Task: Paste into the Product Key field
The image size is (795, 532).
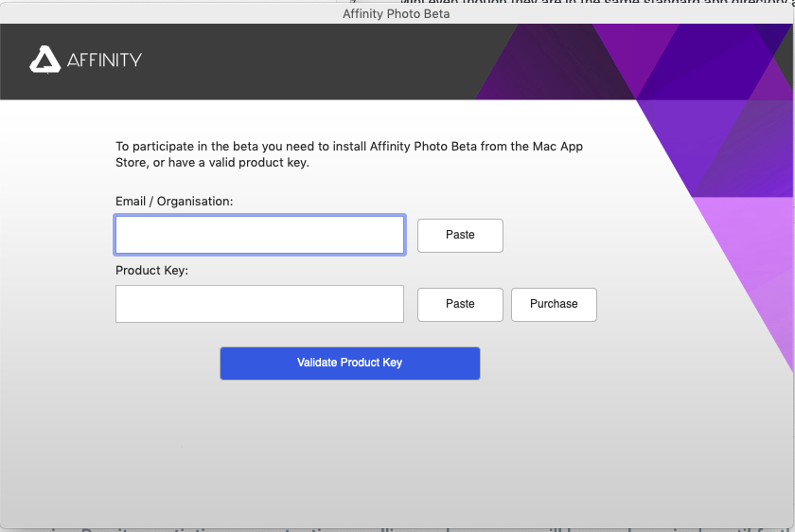Action: pyautogui.click(x=460, y=304)
